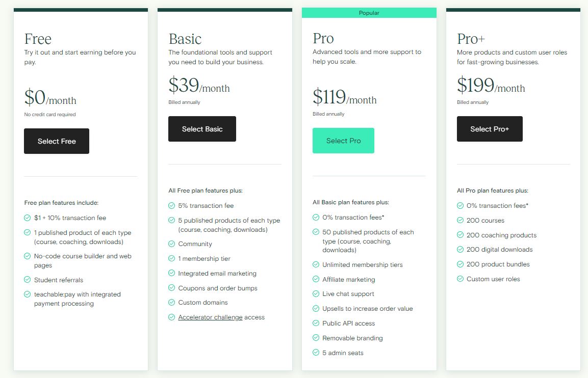
Task: Click check icon next to Integrated email marketing
Action: click(172, 273)
